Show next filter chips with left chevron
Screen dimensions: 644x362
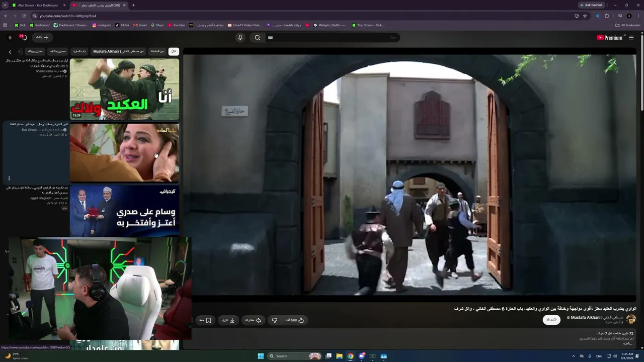point(10,52)
